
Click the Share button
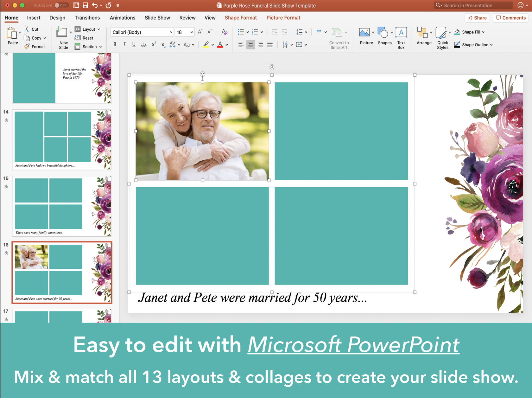click(x=477, y=18)
